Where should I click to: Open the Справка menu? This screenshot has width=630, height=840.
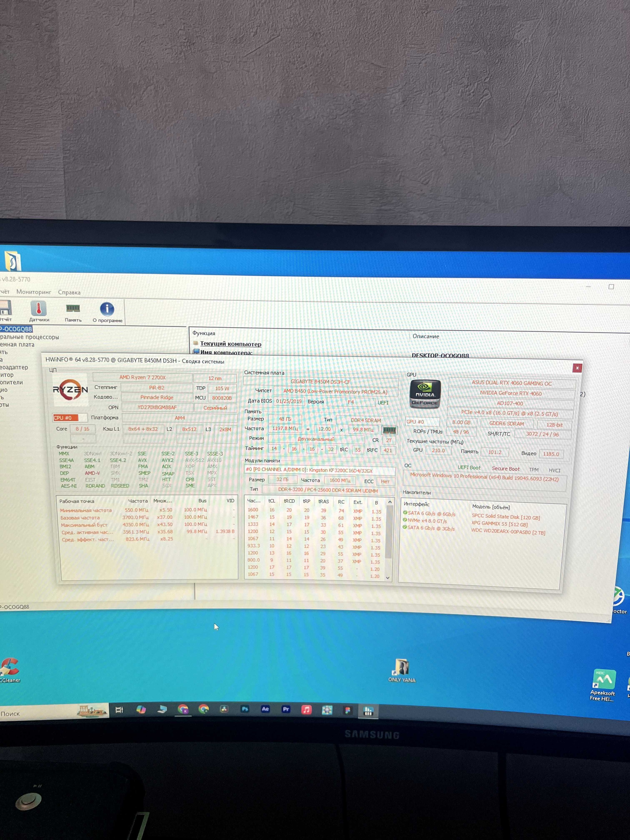[69, 292]
